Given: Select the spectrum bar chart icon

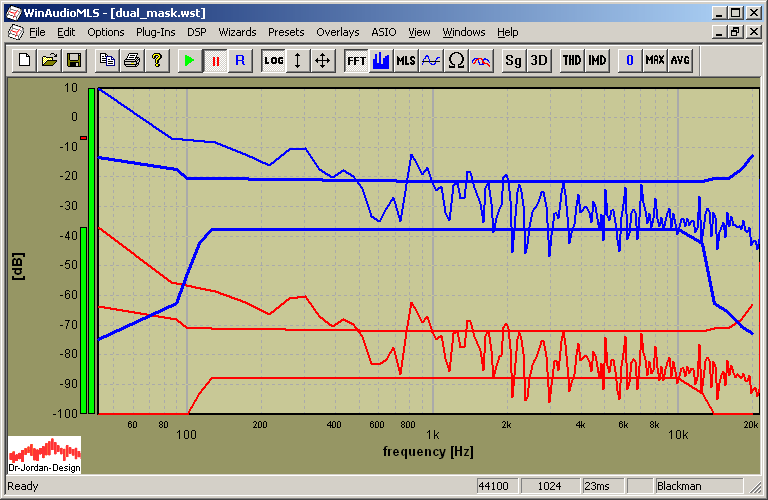Looking at the screenshot, I should pyautogui.click(x=381, y=60).
